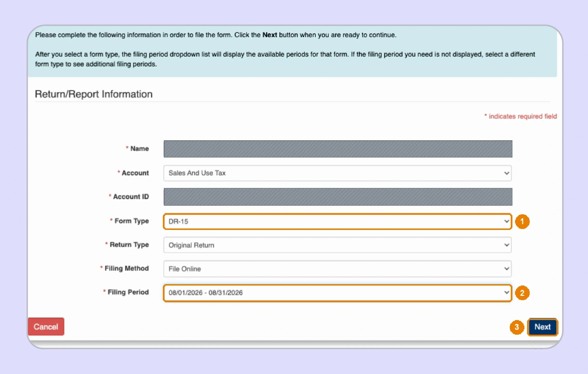Click the 'After you select a form type' note
588x374 pixels.
285,59
